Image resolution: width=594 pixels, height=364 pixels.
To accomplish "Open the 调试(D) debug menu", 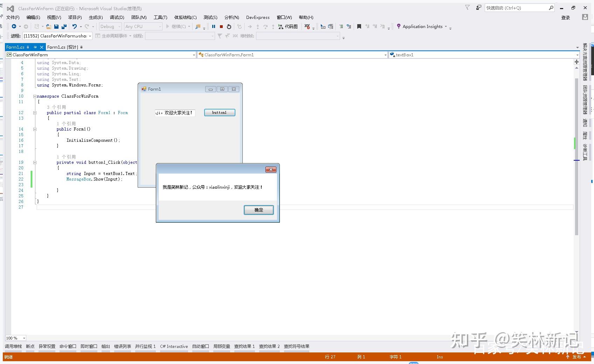I will 117,17.
